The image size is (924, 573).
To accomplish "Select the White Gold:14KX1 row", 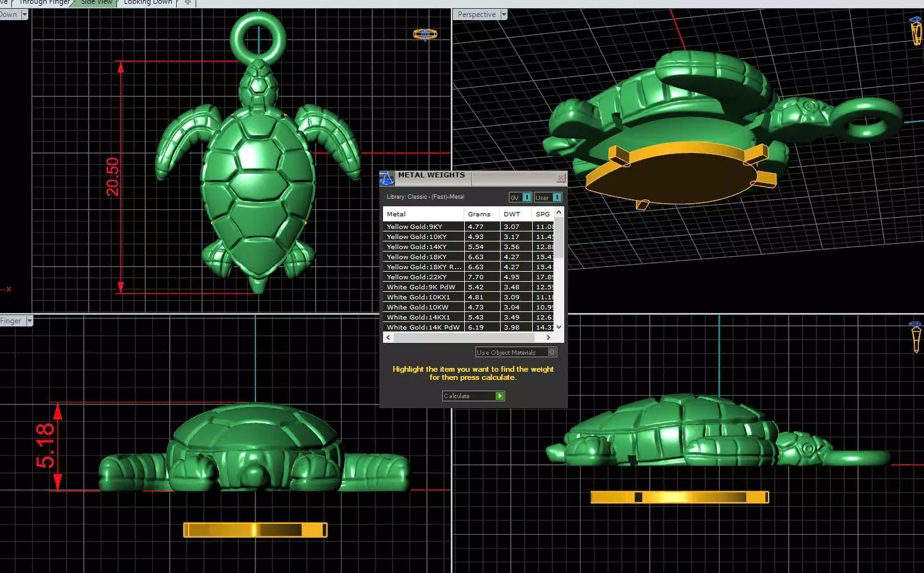I will tap(469, 317).
